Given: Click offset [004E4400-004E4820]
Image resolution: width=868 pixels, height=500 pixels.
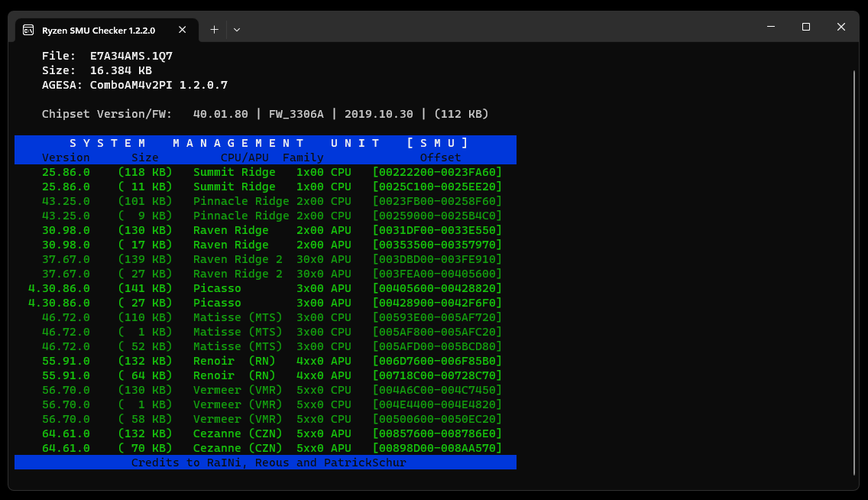Looking at the screenshot, I should (437, 404).
